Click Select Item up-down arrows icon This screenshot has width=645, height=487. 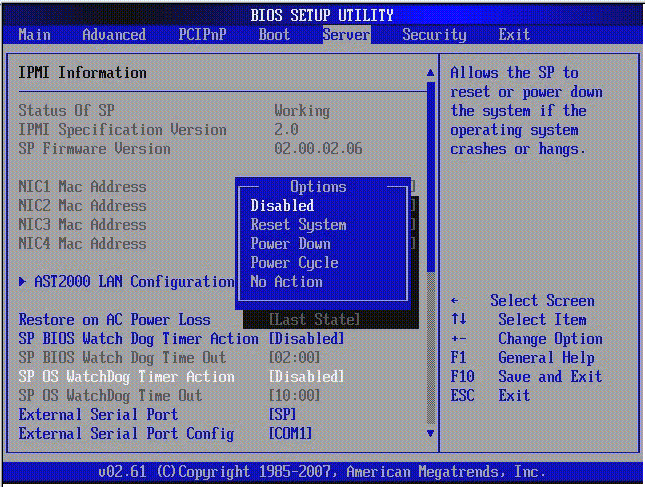[x=459, y=319]
